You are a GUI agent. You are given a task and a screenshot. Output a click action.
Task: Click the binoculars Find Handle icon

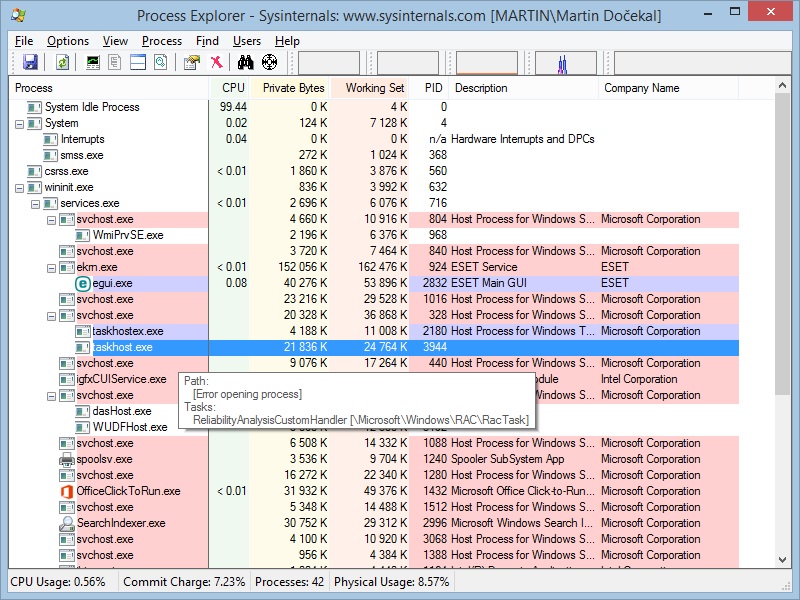pos(245,63)
